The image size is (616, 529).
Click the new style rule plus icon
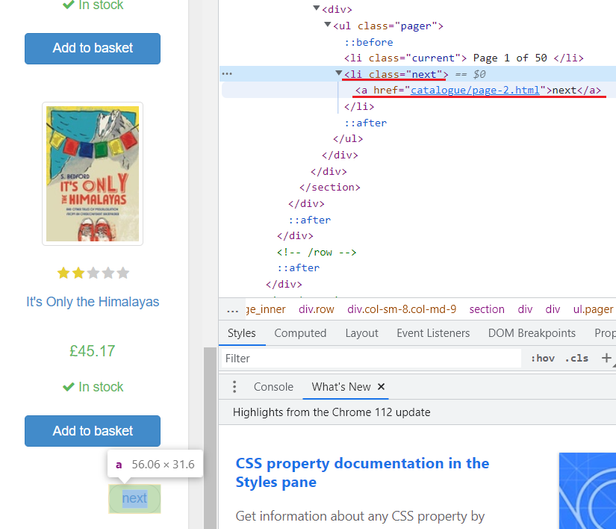(x=606, y=358)
